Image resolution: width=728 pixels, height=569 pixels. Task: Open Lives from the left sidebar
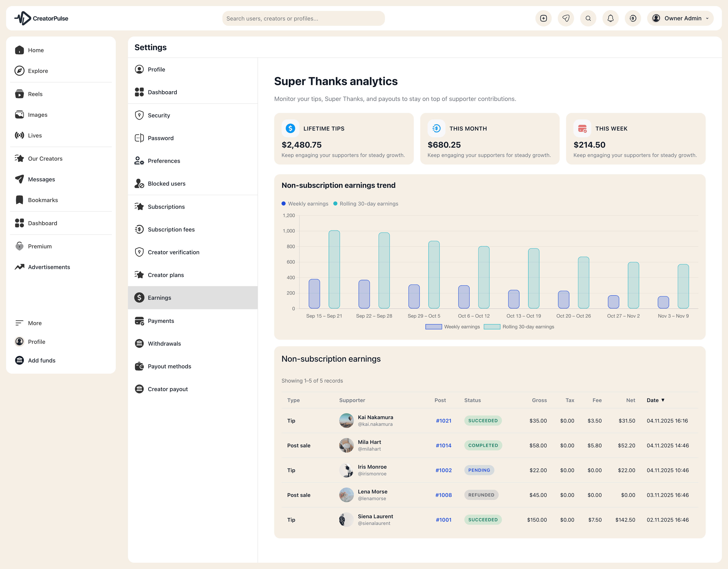[35, 135]
